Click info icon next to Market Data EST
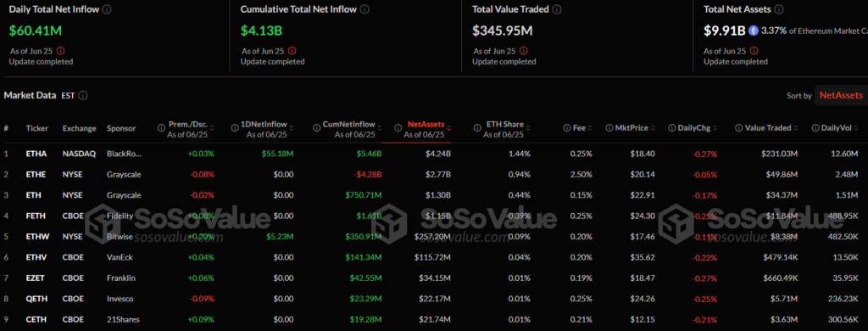The image size is (868, 331). [x=83, y=95]
